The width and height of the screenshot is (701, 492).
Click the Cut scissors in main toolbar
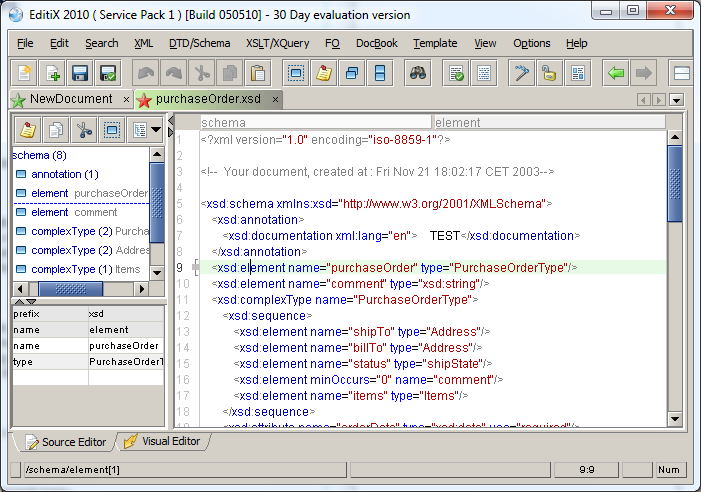coord(202,73)
